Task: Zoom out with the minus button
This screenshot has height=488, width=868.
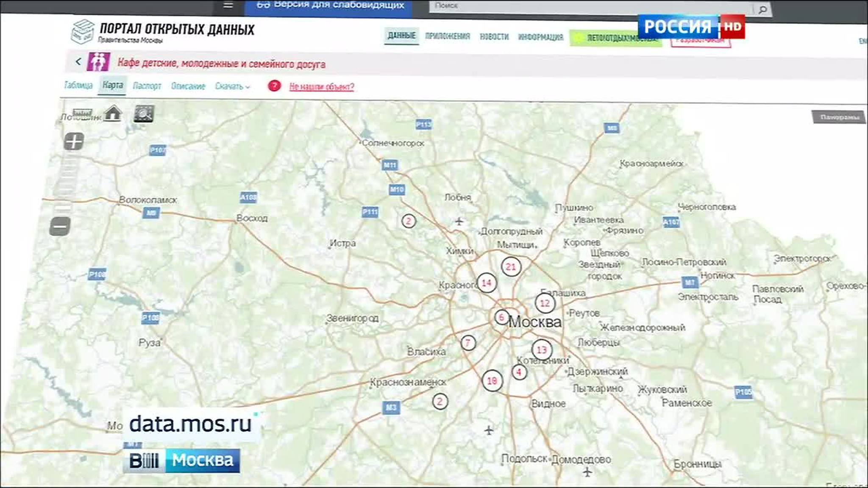Action: click(60, 226)
